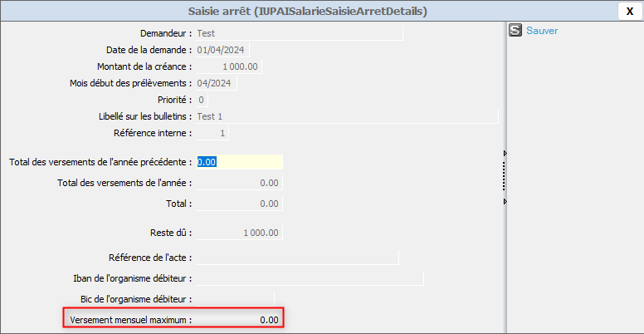
Task: Click the lower splitter collapse arrow
Action: coord(505,202)
